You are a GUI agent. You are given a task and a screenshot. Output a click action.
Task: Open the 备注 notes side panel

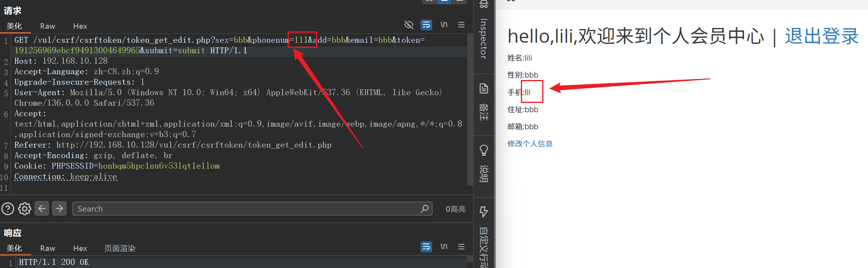point(484,102)
